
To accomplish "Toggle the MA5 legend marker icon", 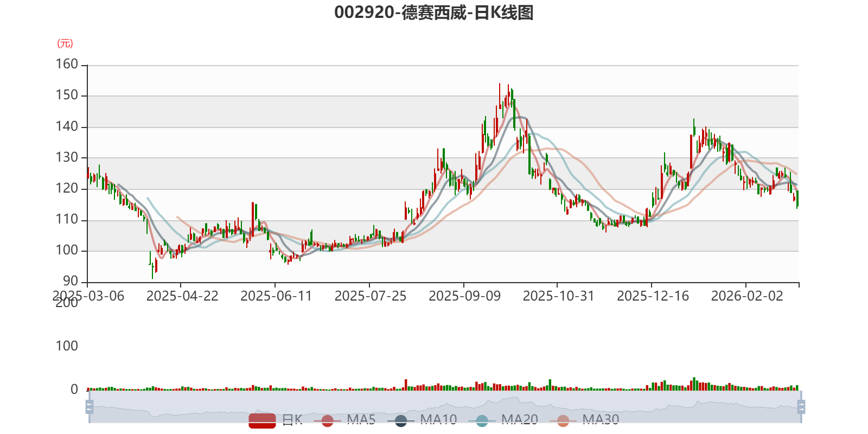I will pyautogui.click(x=327, y=420).
